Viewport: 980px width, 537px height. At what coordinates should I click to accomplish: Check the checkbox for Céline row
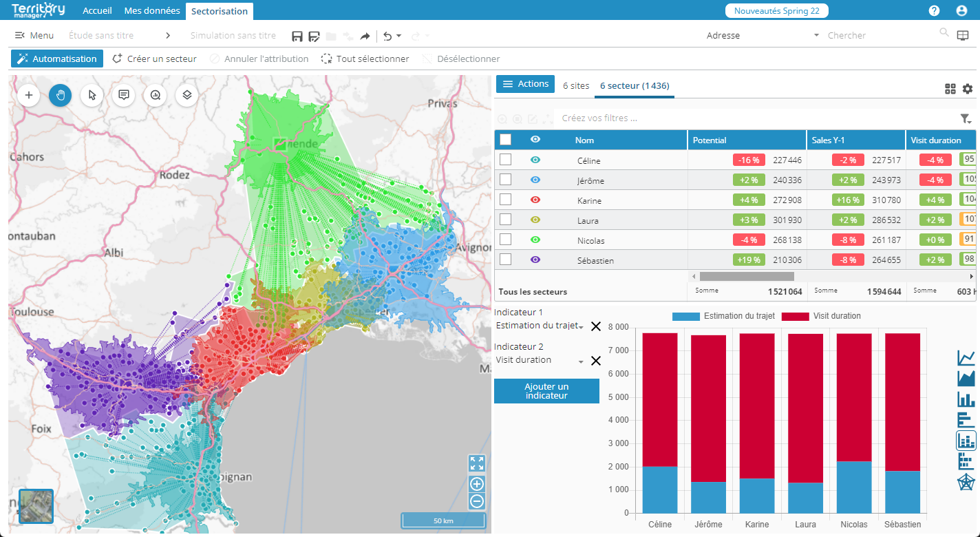coord(505,160)
